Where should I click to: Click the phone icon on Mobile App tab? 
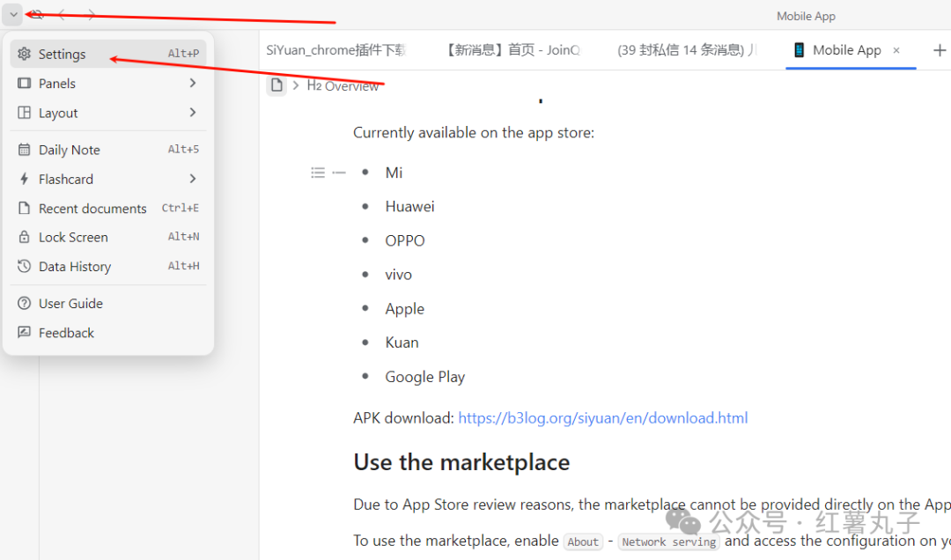click(x=800, y=50)
